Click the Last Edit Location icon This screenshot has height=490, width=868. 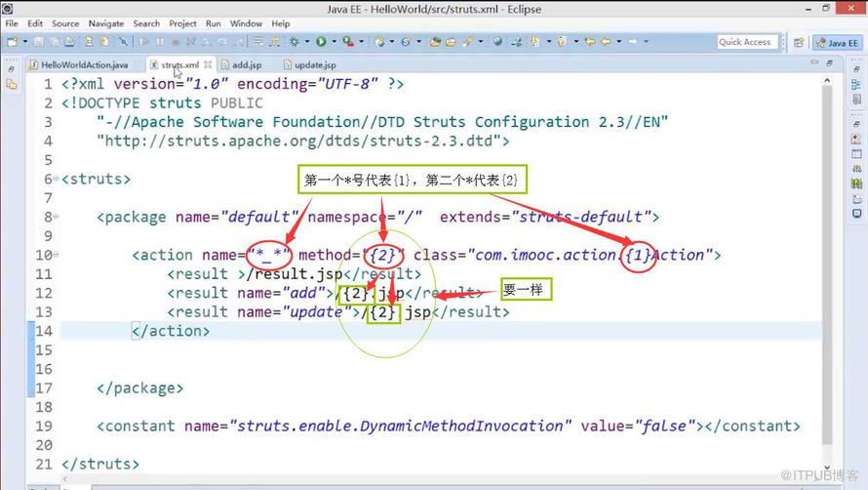(589, 42)
